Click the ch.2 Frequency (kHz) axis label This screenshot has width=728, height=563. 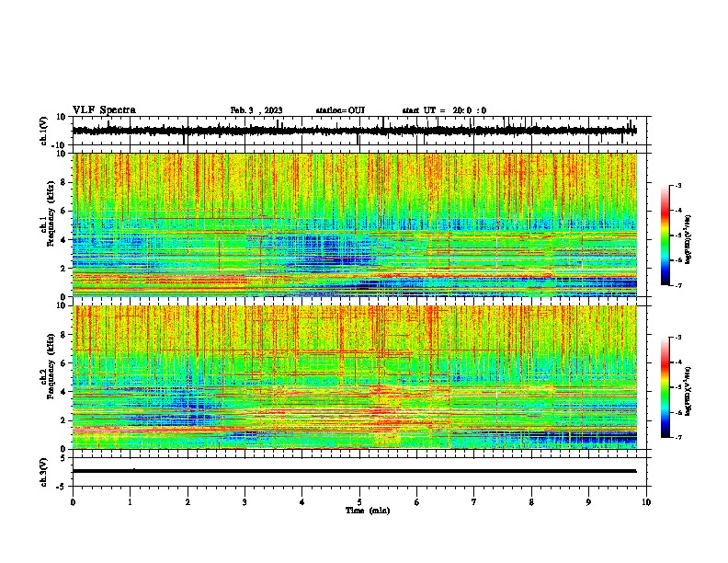point(51,366)
